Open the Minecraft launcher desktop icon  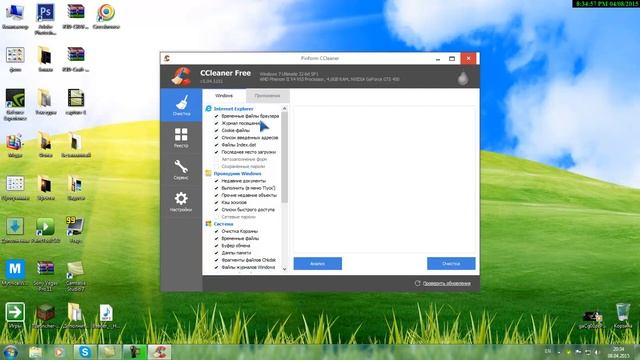tap(45, 316)
